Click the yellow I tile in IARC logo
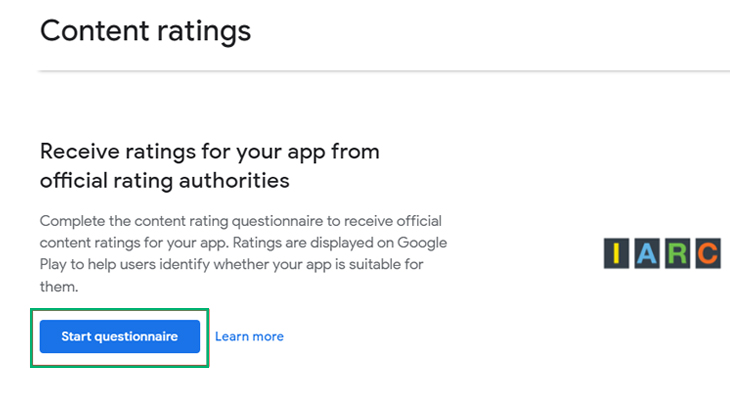The height and width of the screenshot is (400, 730). [x=616, y=253]
